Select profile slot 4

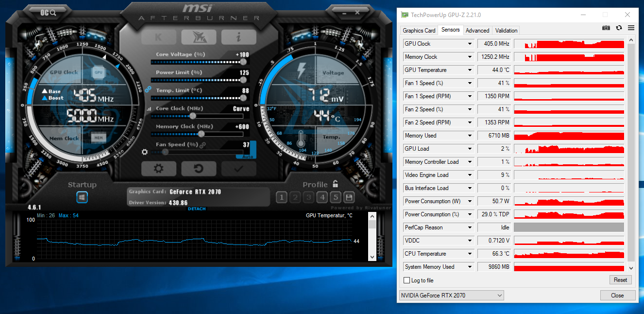click(322, 197)
